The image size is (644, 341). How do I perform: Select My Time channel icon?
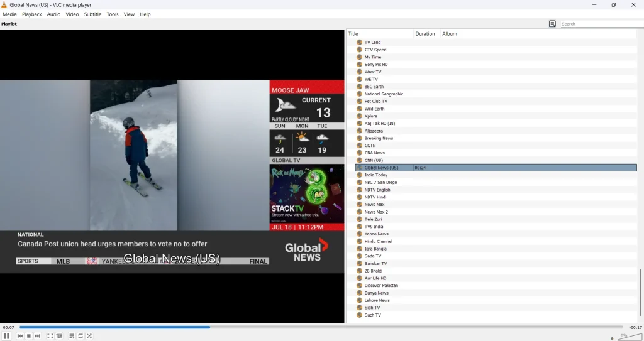point(359,57)
